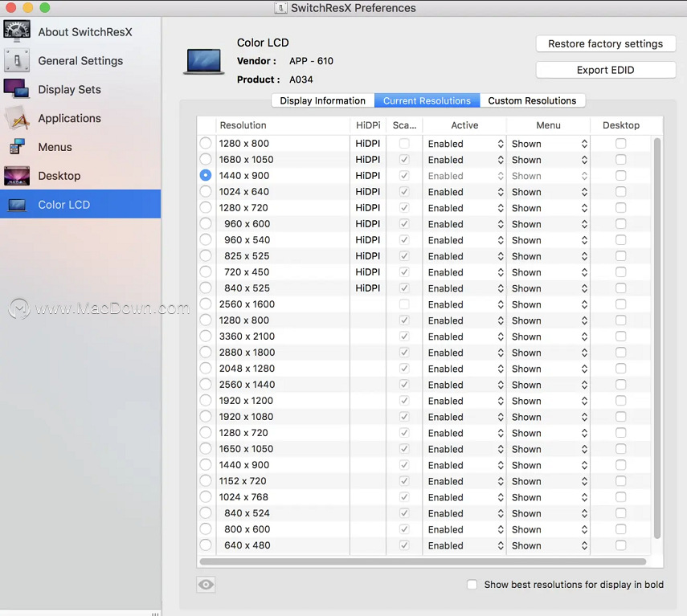This screenshot has height=616, width=687.
Task: Click the red close window button
Action: coord(10,7)
